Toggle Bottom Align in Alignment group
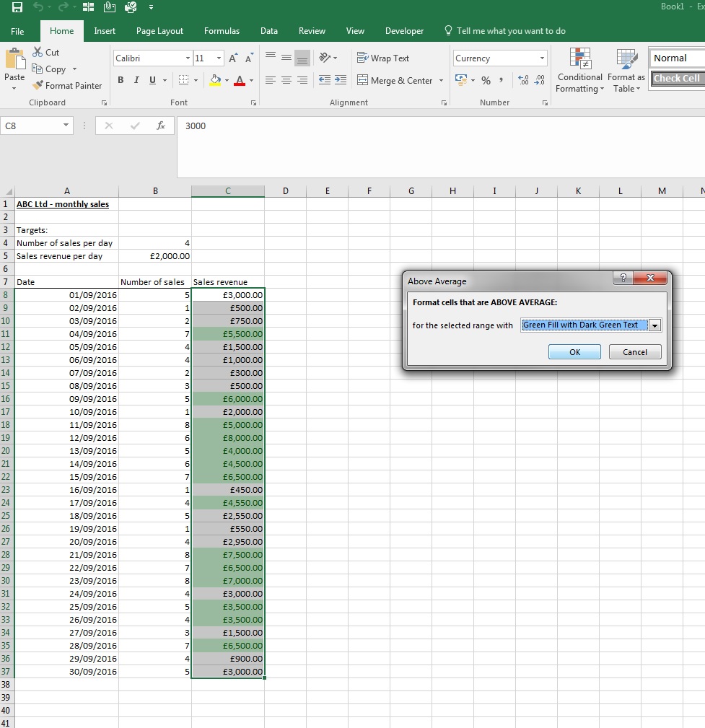Screen dimensions: 705x728 (x=302, y=58)
